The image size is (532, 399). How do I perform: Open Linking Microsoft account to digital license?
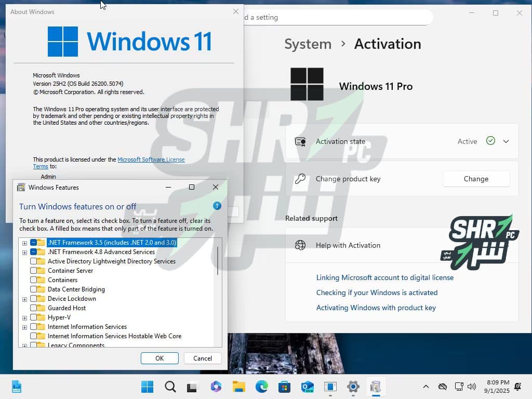(x=385, y=277)
